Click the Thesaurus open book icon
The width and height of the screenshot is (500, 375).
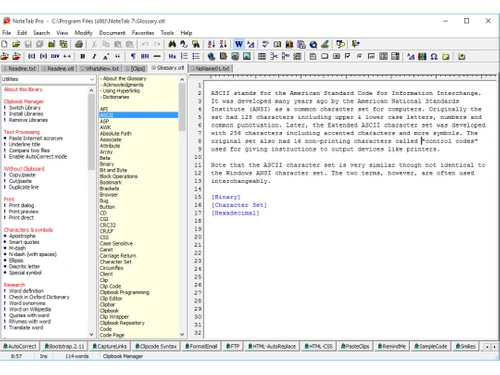tap(277, 44)
